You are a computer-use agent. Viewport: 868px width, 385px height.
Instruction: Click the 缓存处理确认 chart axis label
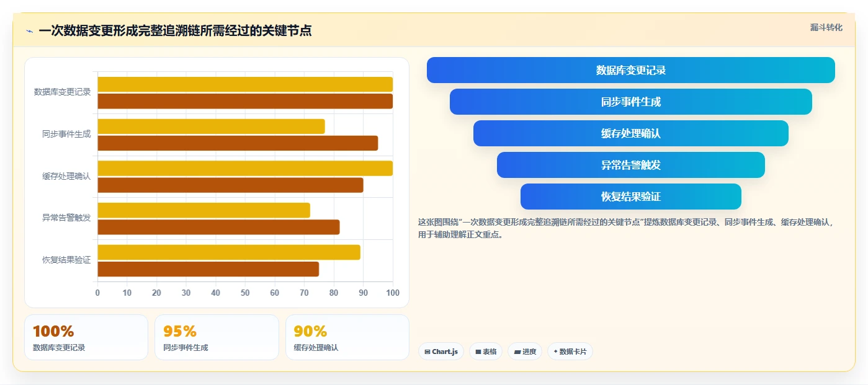(x=66, y=176)
